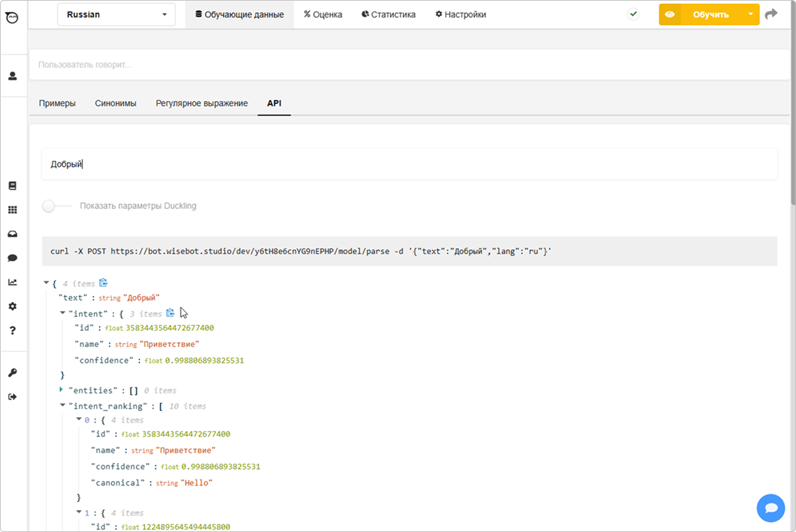Open dropdown arrow next to Обучить
The width and height of the screenshot is (796, 532).
[x=750, y=14]
